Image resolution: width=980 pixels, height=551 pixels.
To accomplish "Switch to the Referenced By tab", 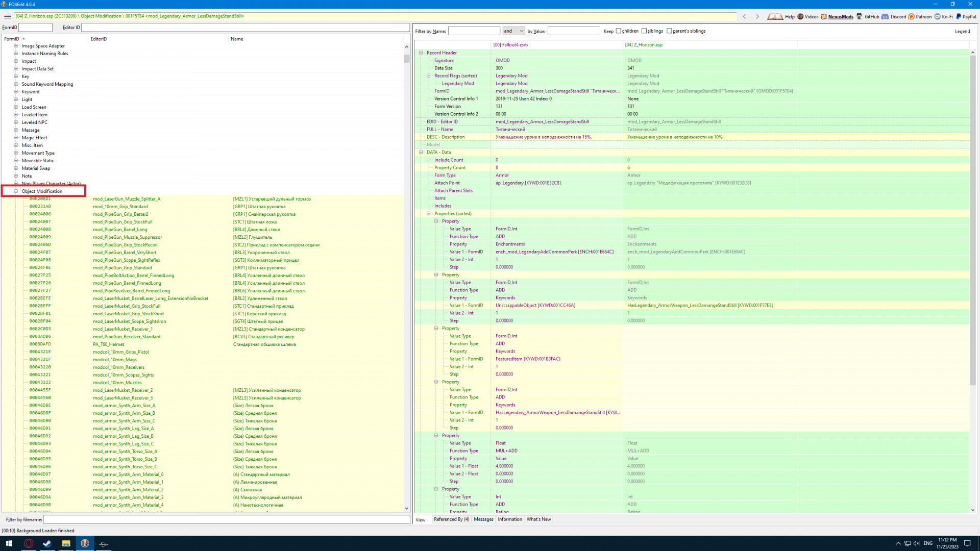I will (x=451, y=519).
